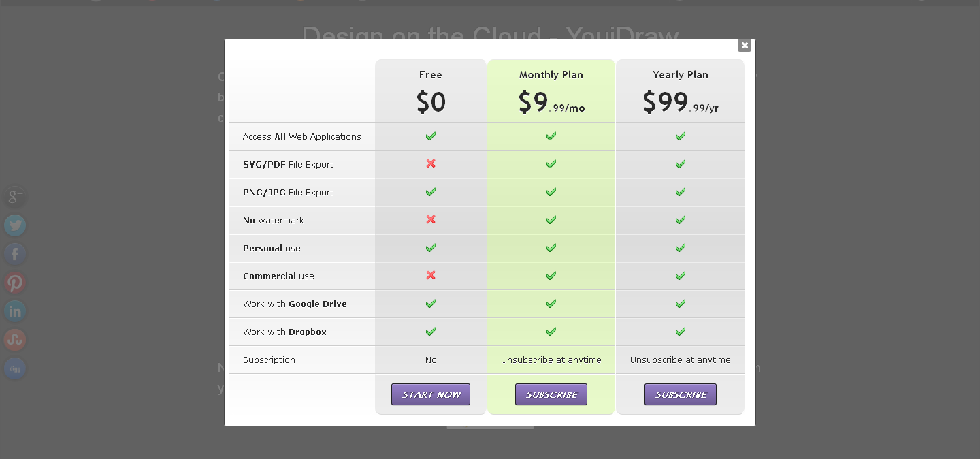
Task: Click the Work with Google Drive row label
Action: (295, 304)
